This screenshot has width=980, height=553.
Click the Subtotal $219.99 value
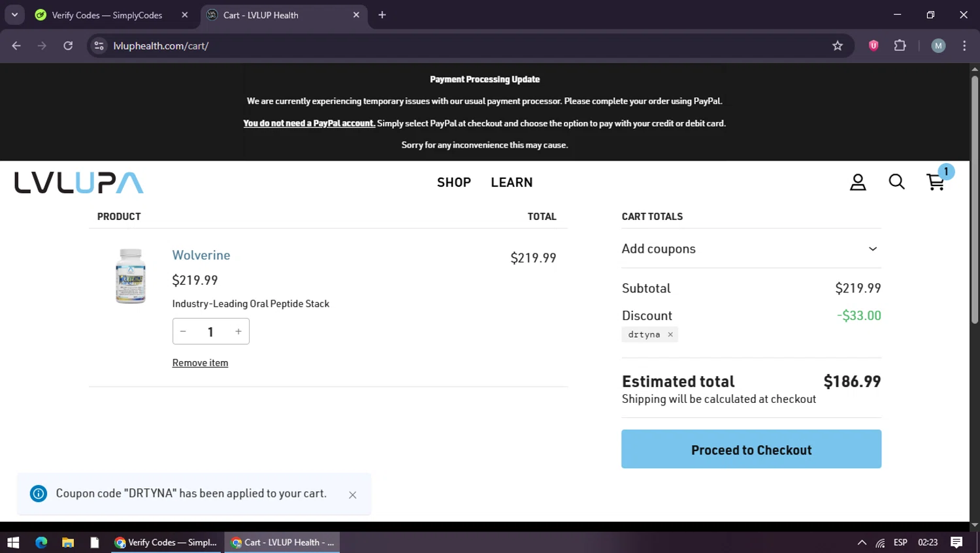(858, 288)
